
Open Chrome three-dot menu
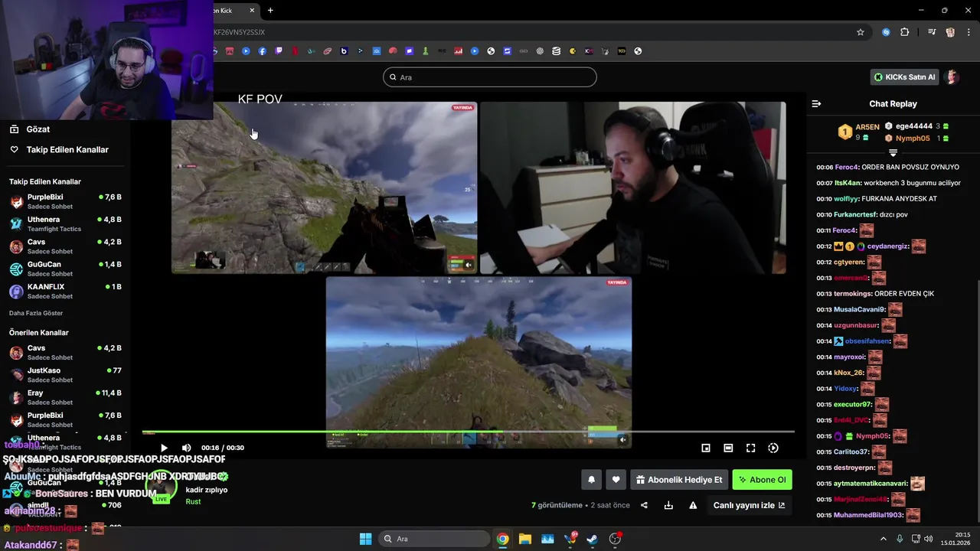pos(968,32)
